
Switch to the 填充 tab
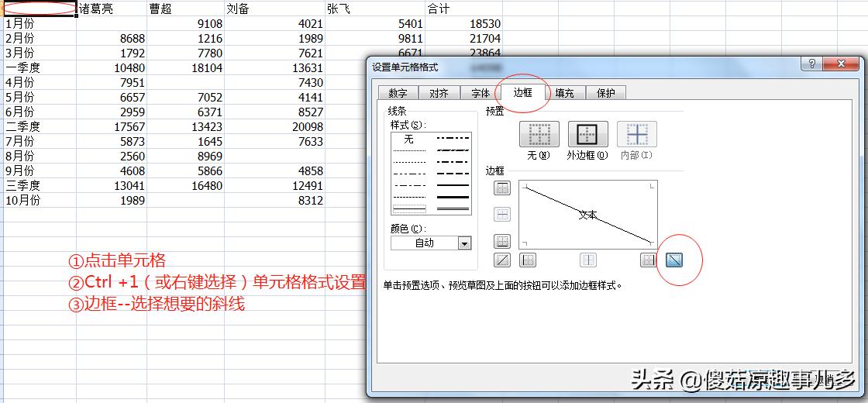point(565,93)
